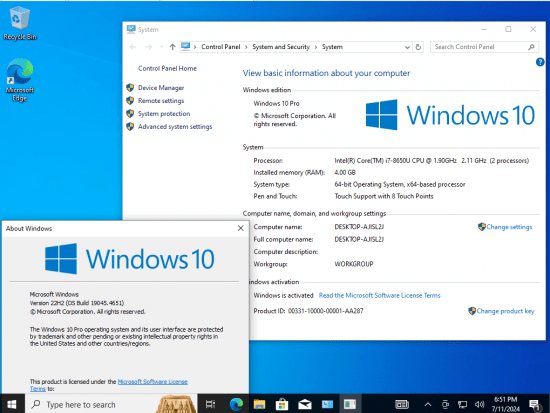The height and width of the screenshot is (413, 550).
Task: Close the About Windows dialog
Action: pyautogui.click(x=241, y=228)
